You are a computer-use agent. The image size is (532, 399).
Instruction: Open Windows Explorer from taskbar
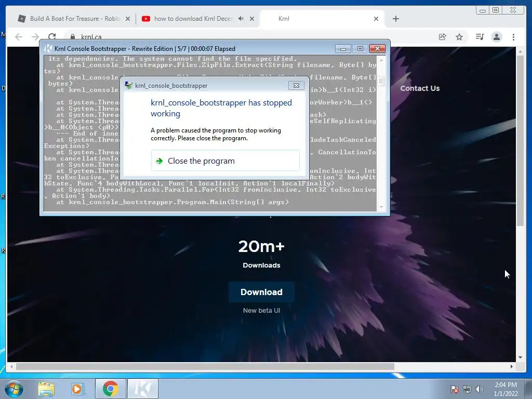pos(46,389)
